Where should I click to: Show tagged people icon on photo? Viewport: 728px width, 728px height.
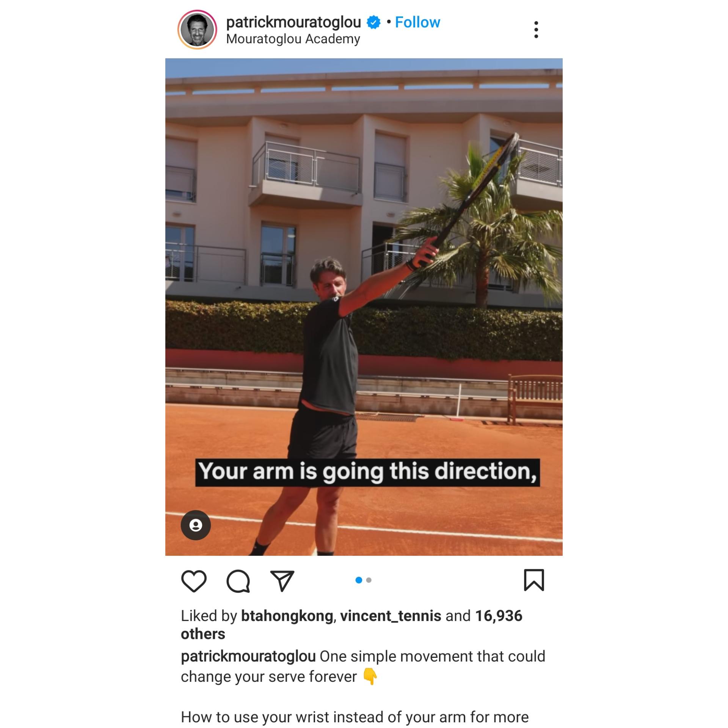196,525
